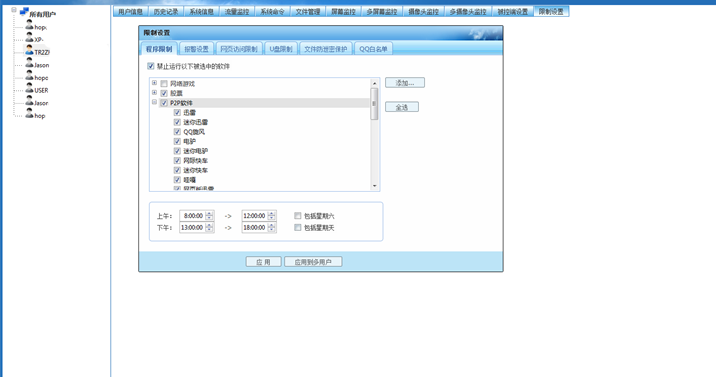Open the 屏幕监控 tab
Image resolution: width=716 pixels, height=377 pixels.
[x=343, y=11]
